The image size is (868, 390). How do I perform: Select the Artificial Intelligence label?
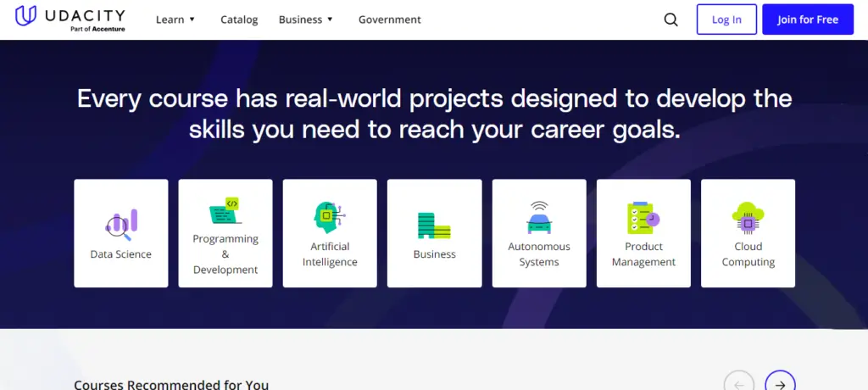pyautogui.click(x=330, y=254)
